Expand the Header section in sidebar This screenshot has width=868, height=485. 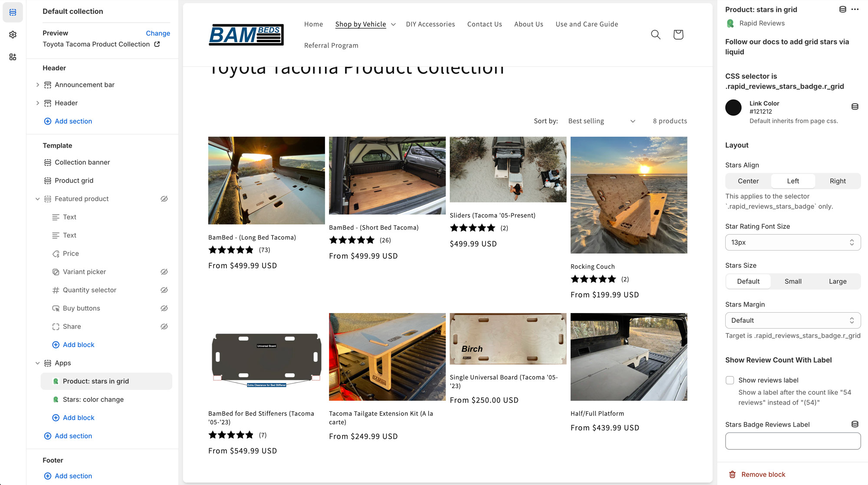[x=38, y=102]
